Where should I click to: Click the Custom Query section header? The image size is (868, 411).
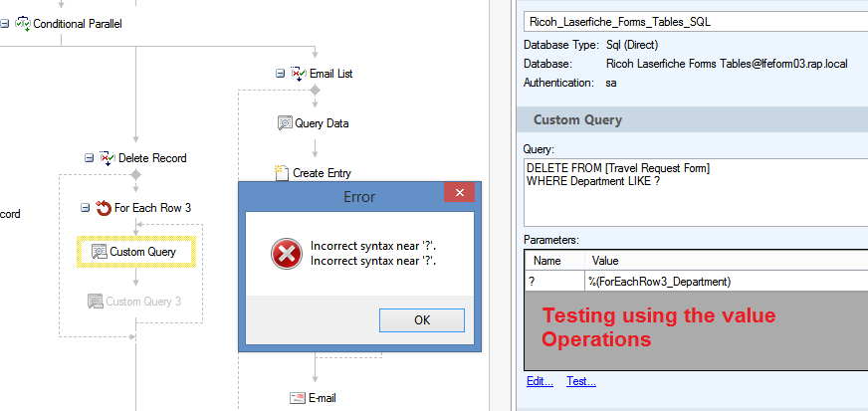pos(692,120)
